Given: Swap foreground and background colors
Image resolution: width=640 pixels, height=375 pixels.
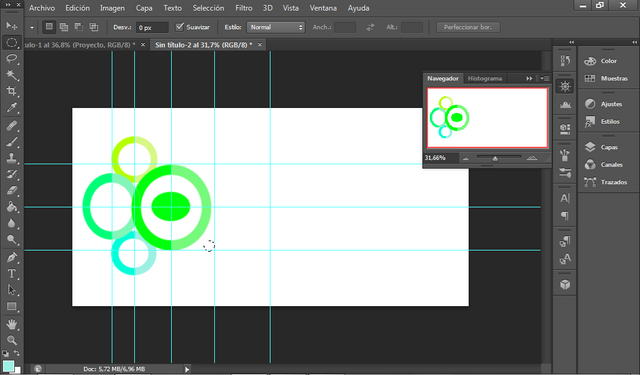Looking at the screenshot, I should click(17, 353).
